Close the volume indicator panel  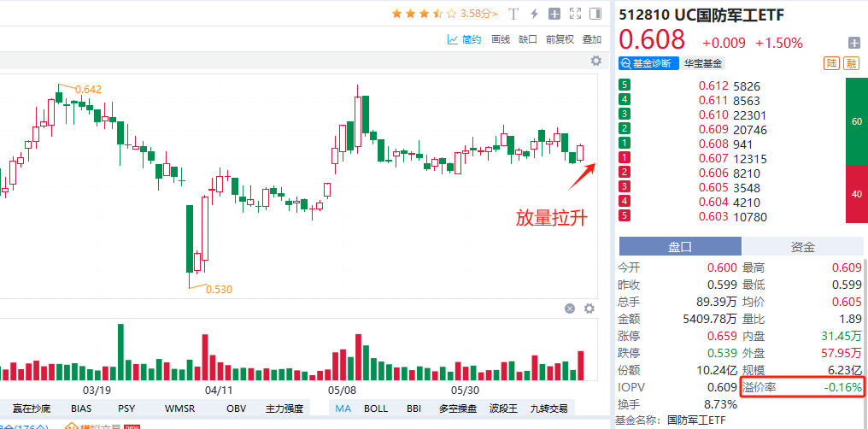point(570,309)
